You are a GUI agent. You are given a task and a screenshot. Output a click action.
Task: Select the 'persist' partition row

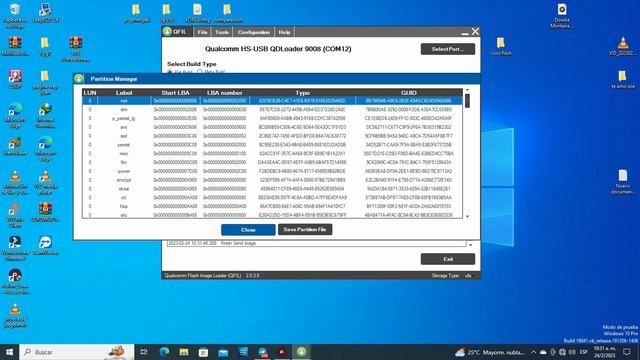[272, 145]
